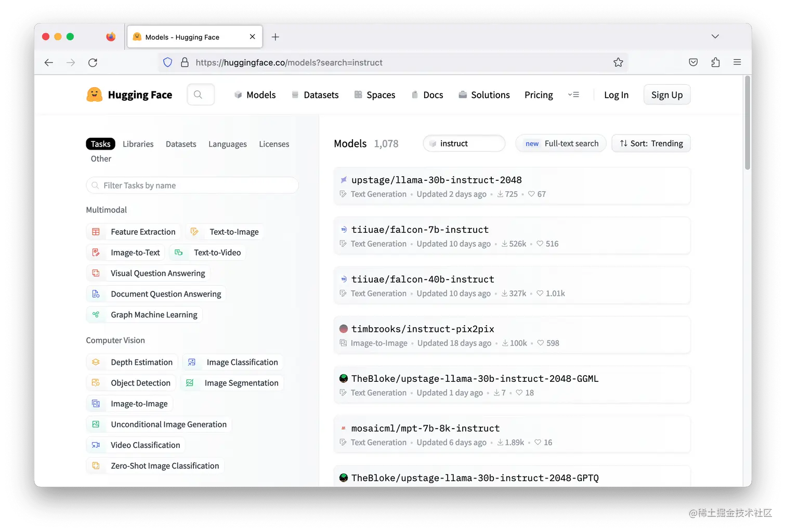
Task: Switch to the Languages filter tab
Action: (x=228, y=144)
